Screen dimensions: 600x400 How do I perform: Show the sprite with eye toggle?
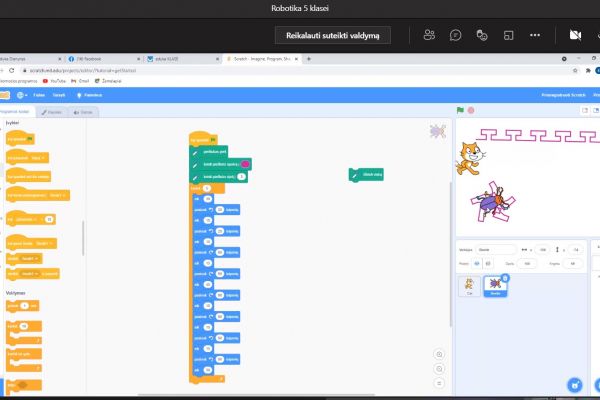pos(477,263)
